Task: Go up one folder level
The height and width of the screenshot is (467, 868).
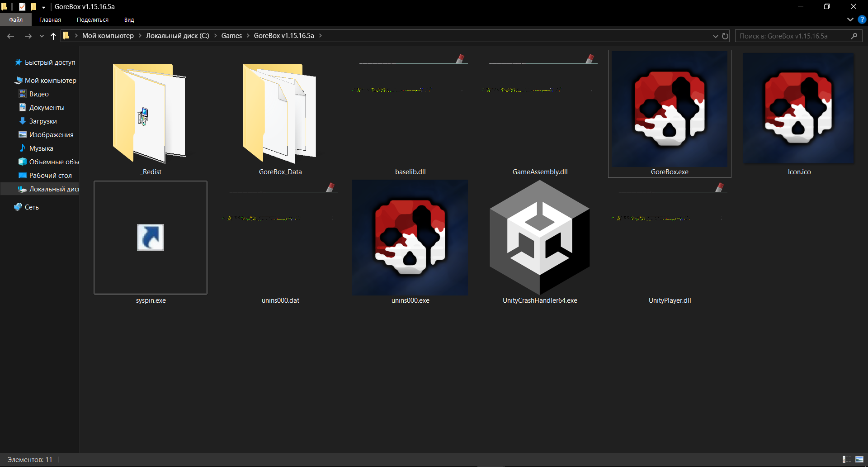Action: 53,36
